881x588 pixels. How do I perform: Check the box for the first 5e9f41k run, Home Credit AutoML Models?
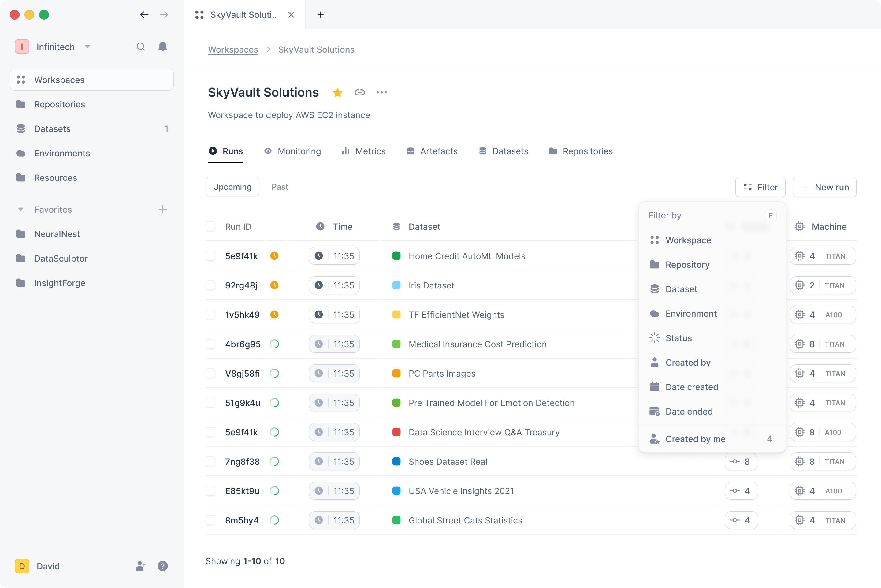(x=211, y=256)
